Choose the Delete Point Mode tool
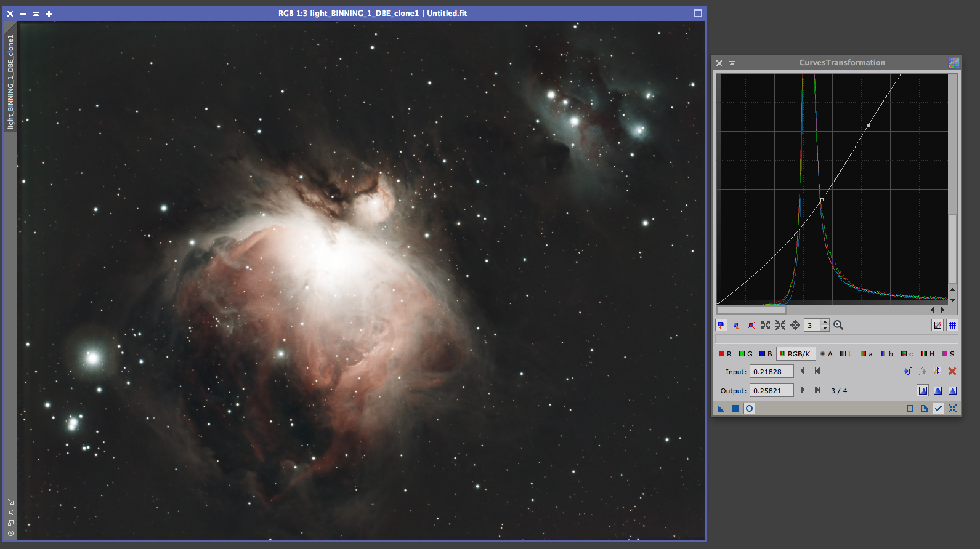The width and height of the screenshot is (980, 549). (x=751, y=325)
